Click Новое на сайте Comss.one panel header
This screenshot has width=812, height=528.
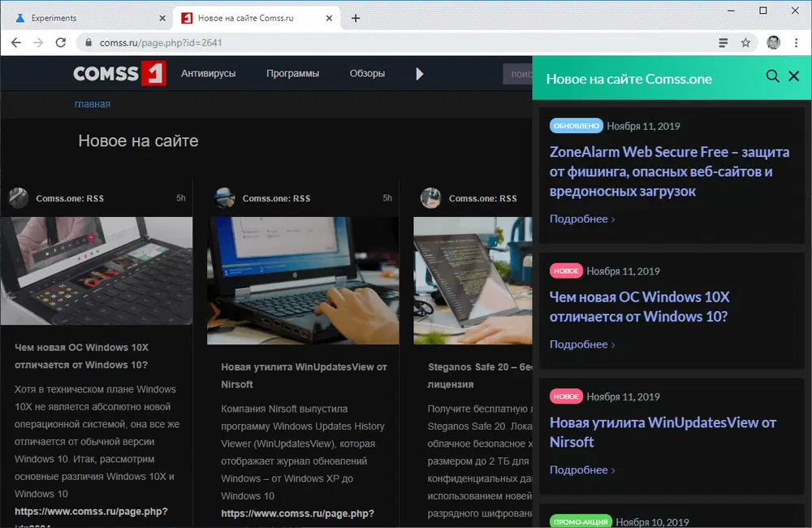[628, 79]
